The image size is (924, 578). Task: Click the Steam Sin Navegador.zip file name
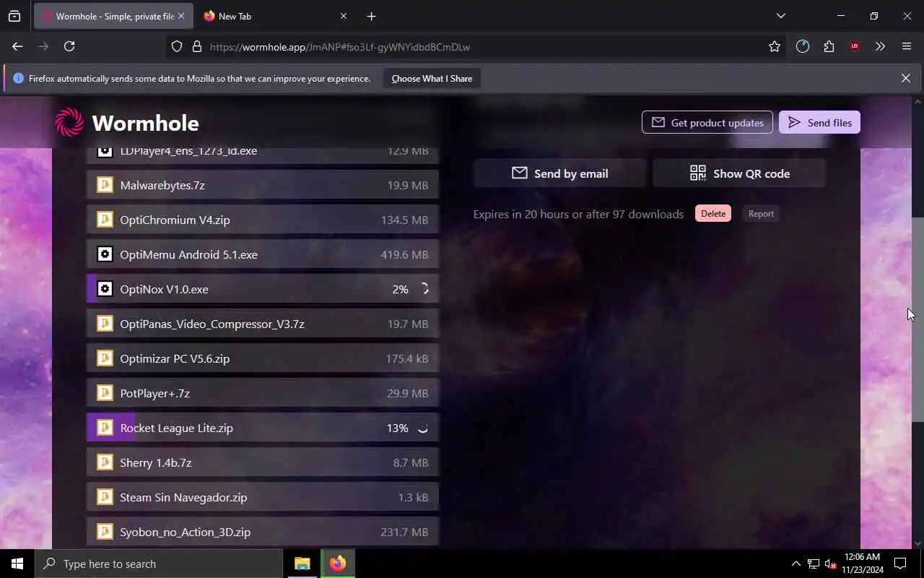(183, 497)
